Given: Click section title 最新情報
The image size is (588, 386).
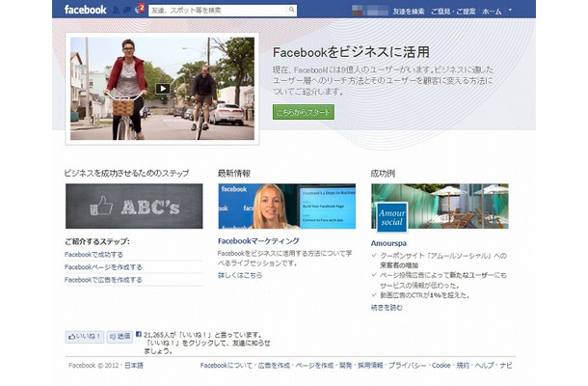Looking at the screenshot, I should point(234,173).
